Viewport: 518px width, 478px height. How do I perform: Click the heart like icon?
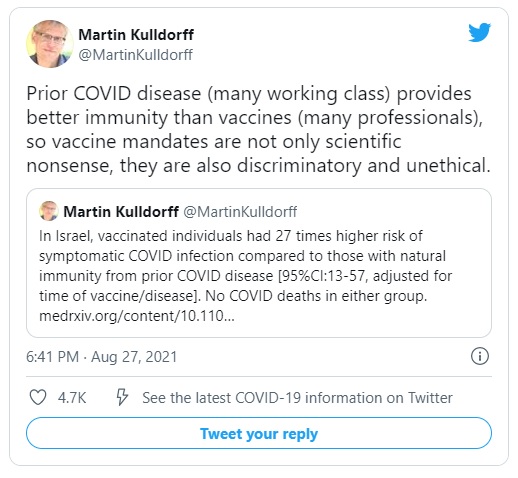[x=38, y=397]
